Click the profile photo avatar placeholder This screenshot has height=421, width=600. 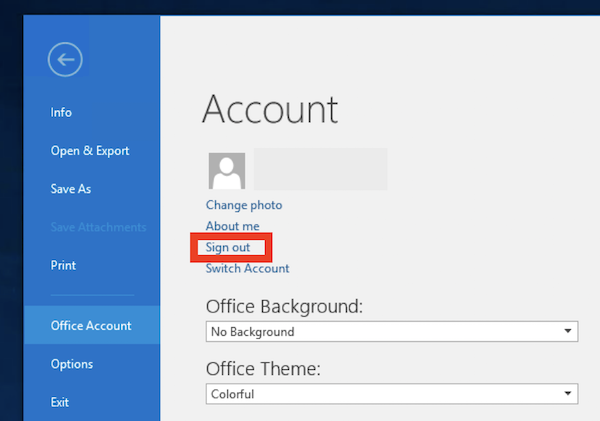226,171
